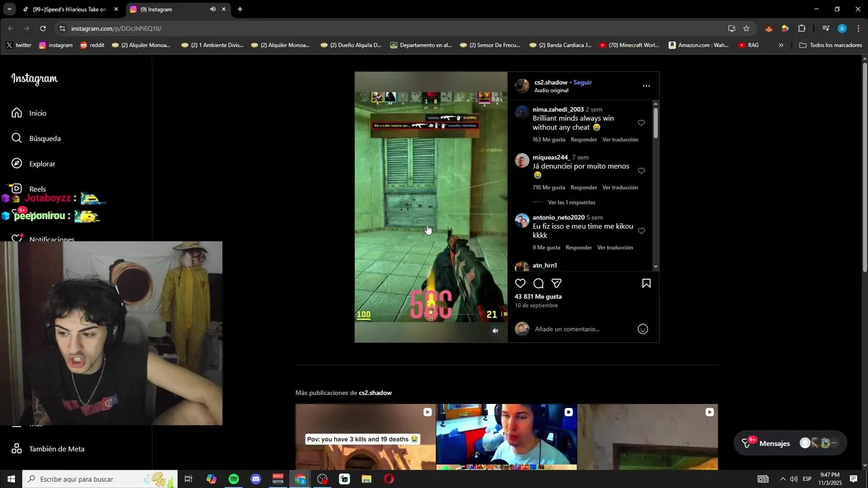The height and width of the screenshot is (488, 868).
Task: Expand 'Ver las 1 respuestas' replies
Action: point(572,203)
